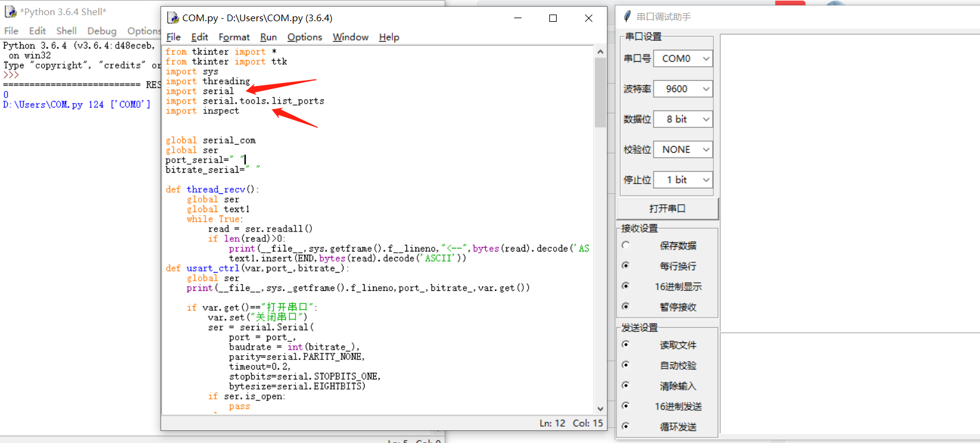Click the 'import inspect' code line
This screenshot has height=443, width=980.
[202, 111]
